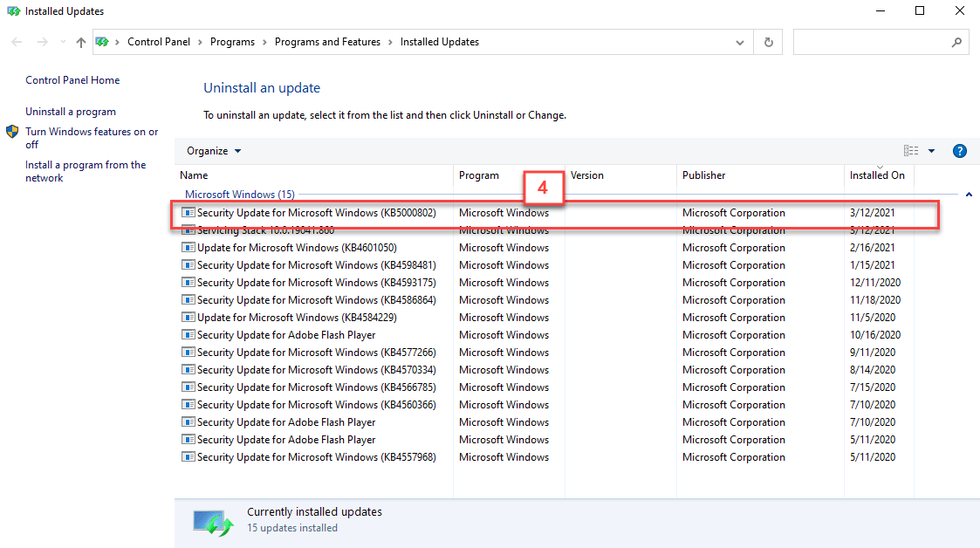
Task: Click the address bar Control Panel icon
Action: [x=102, y=42]
